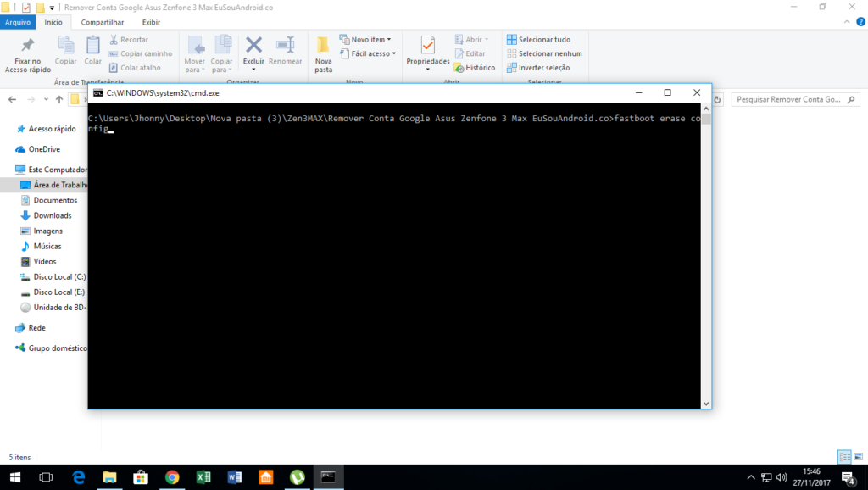
Task: Select OneDrive in navigation pane
Action: click(x=37, y=149)
